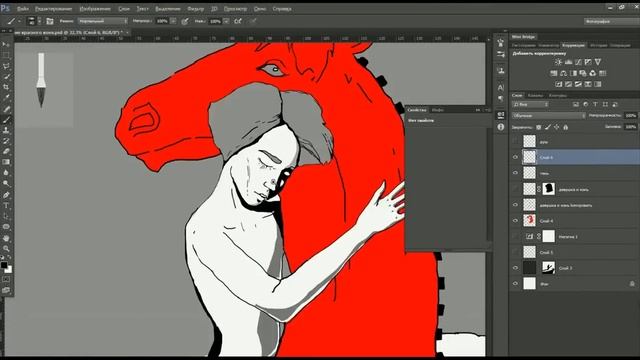The width and height of the screenshot is (640, 360).
Task: Switch to the История tab
Action: (598, 45)
